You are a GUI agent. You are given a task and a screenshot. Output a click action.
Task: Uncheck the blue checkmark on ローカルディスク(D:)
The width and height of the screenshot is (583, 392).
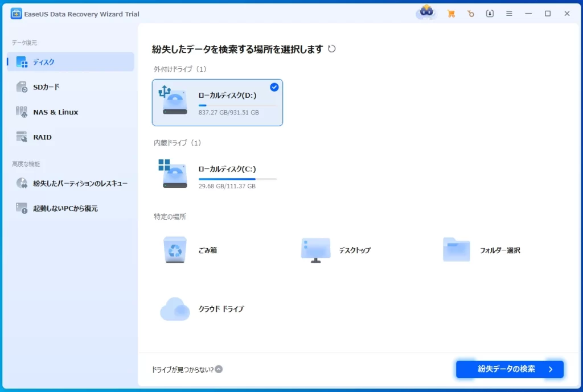274,87
